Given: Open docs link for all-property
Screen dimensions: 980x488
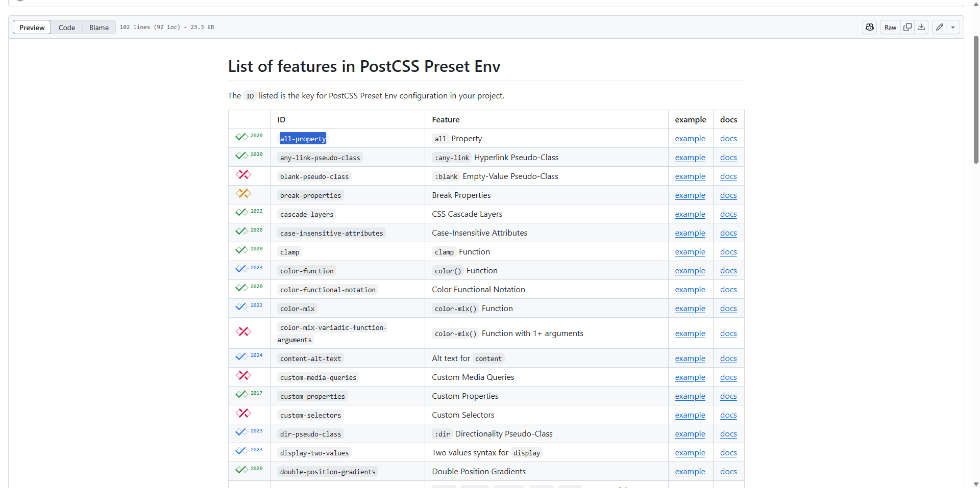Looking at the screenshot, I should [x=728, y=139].
